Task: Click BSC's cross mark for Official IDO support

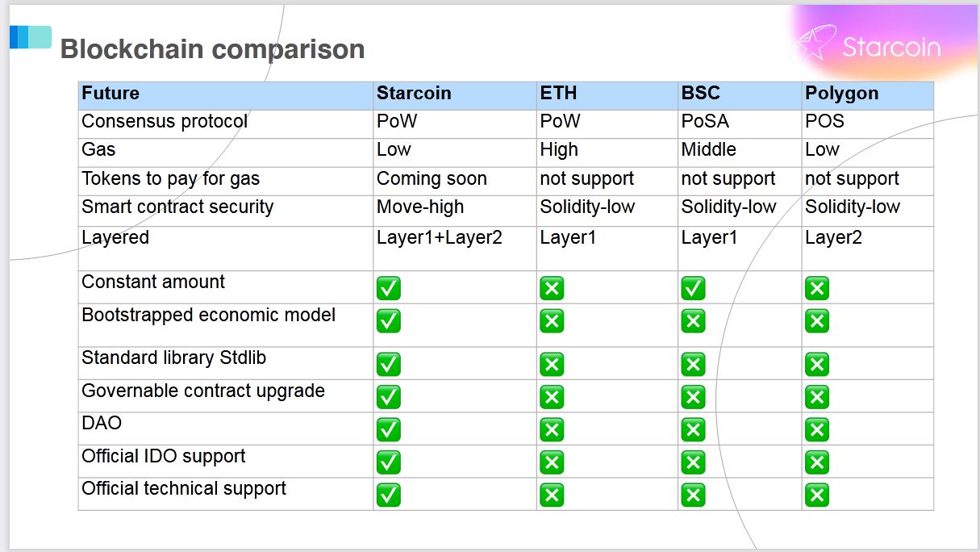Action: (x=693, y=462)
